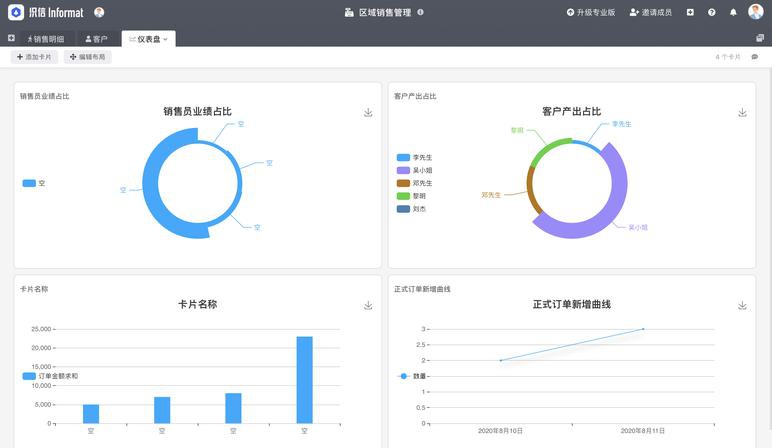Download the 销售员业绩占比 chart image
Viewport: 772px width, 448px height.
pos(368,113)
